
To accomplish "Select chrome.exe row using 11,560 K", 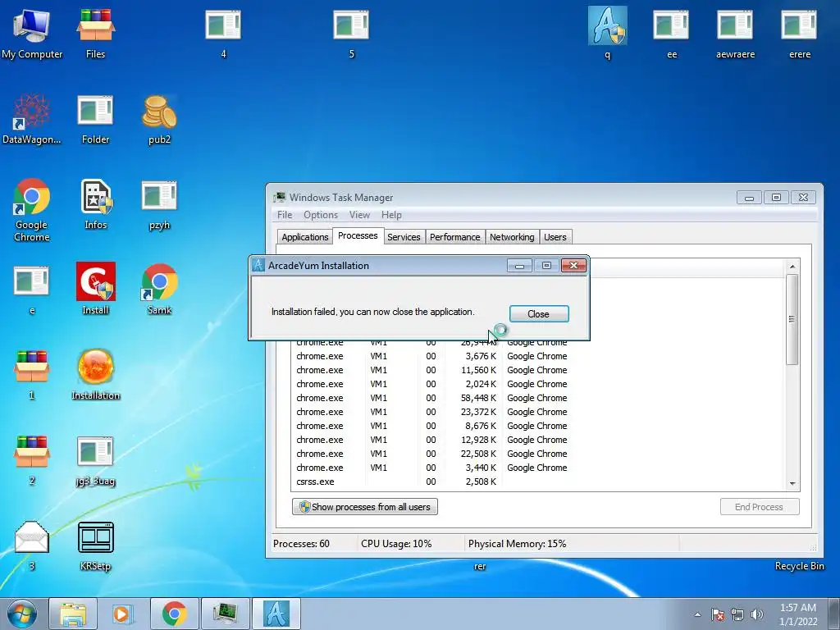I will point(537,370).
